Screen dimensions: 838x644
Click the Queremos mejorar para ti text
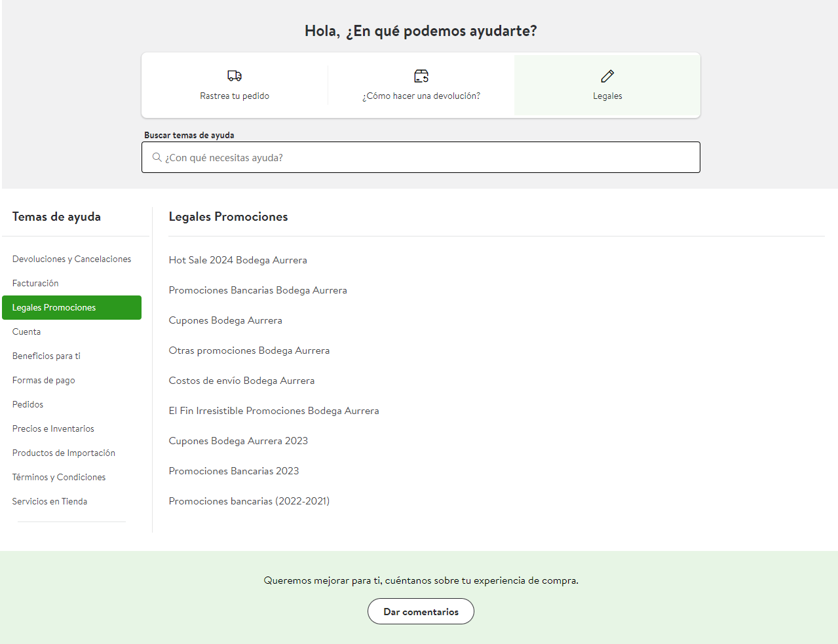(421, 580)
